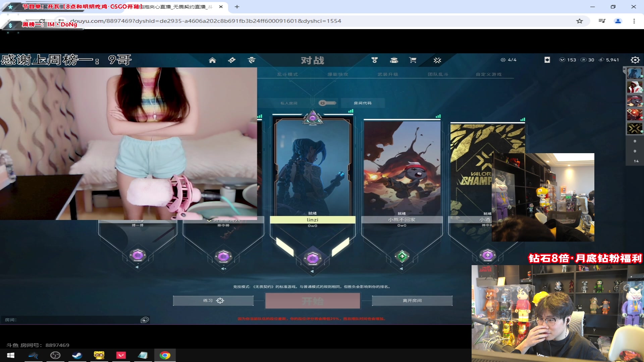Open the collection briefcase icon
The image size is (644, 362).
coord(394,60)
